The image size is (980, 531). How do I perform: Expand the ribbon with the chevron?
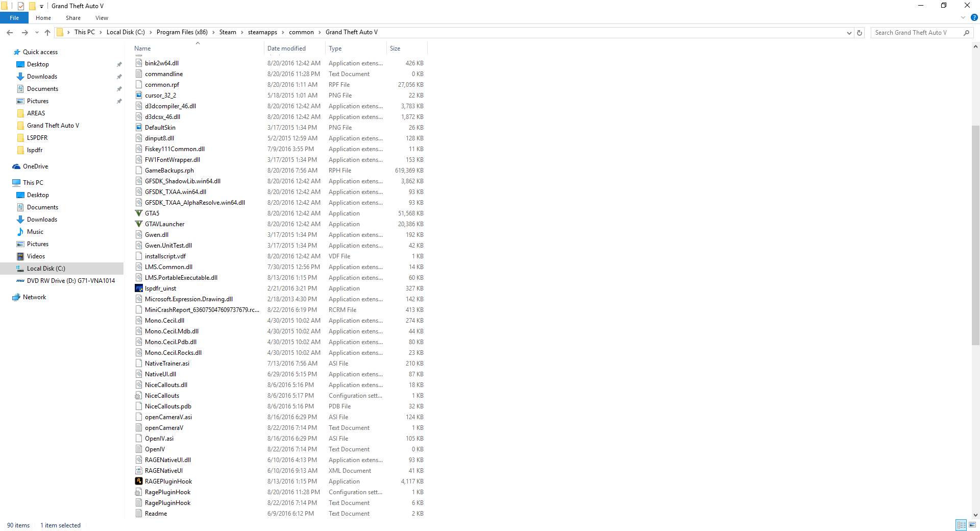point(963,17)
